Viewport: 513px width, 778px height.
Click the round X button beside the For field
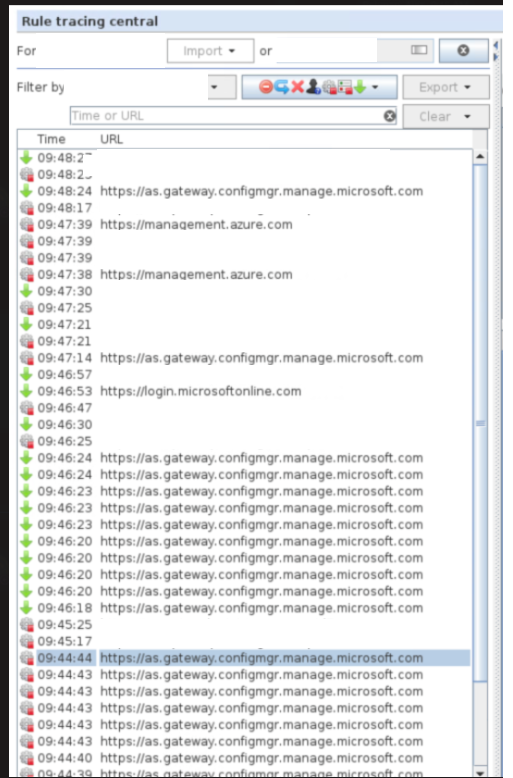pos(463,50)
